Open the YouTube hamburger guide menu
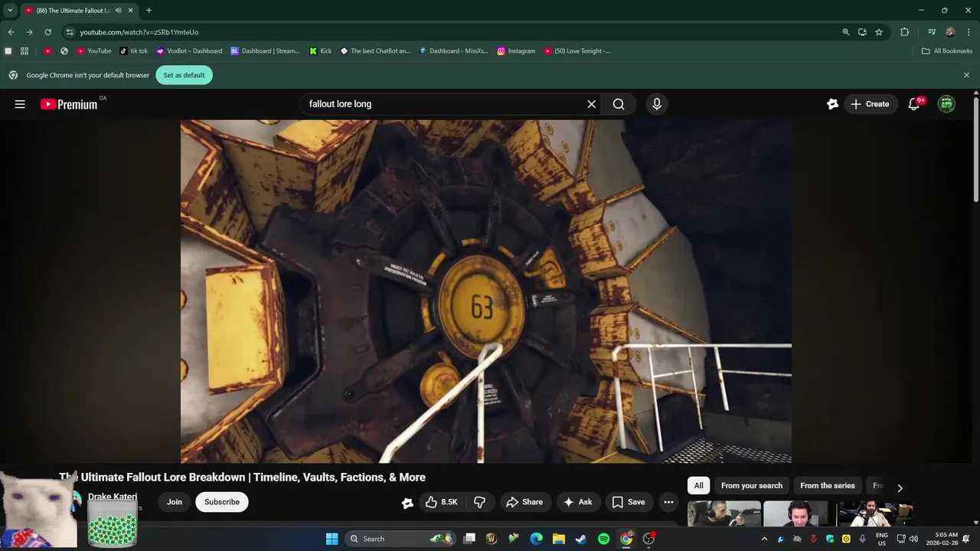Image resolution: width=980 pixels, height=551 pixels. point(20,104)
